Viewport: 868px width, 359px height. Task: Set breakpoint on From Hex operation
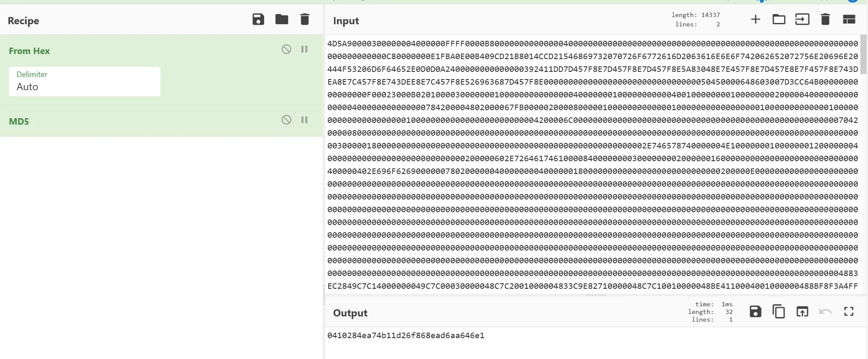click(x=304, y=49)
